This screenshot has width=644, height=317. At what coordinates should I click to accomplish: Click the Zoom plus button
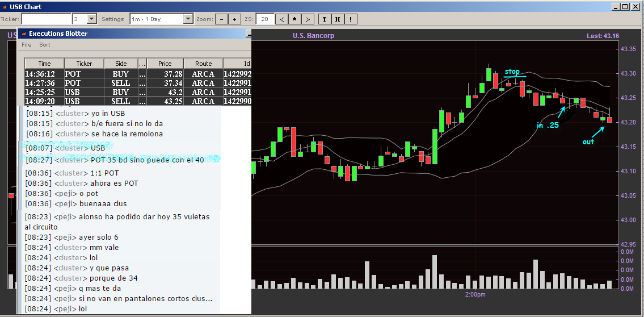(x=234, y=19)
